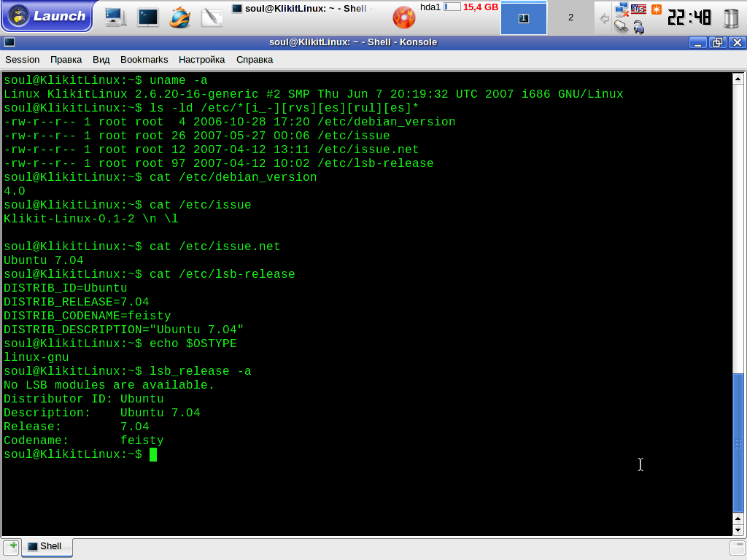This screenshot has width=747, height=560.
Task: Click the /etc/issue.net listing row
Action: [x=211, y=149]
